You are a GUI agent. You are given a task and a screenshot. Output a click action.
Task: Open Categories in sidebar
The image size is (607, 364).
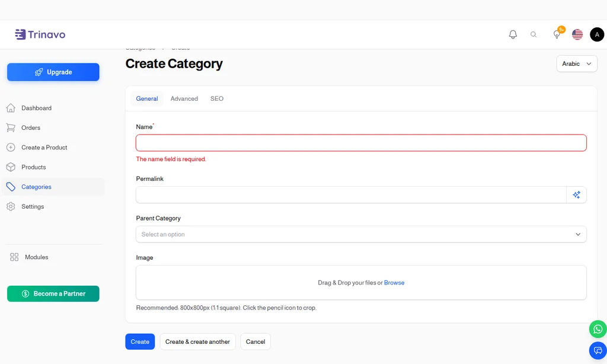(53, 187)
